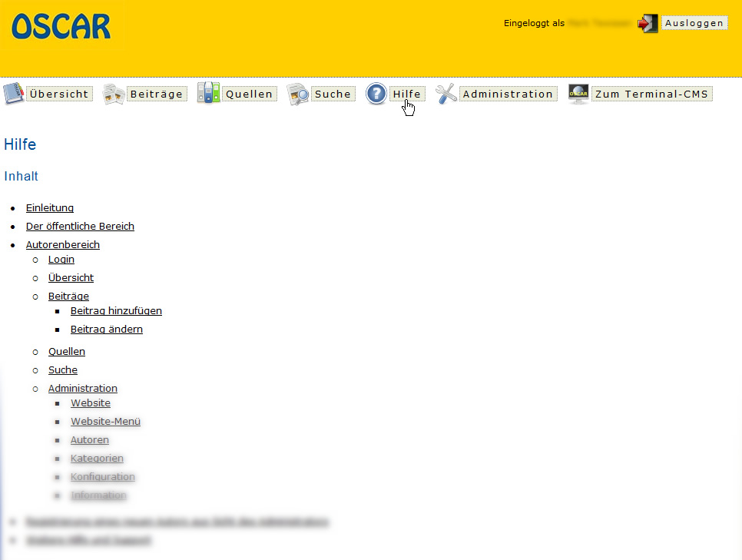The height and width of the screenshot is (560, 742).
Task: Click the Beiträge documents icon
Action: (x=114, y=94)
